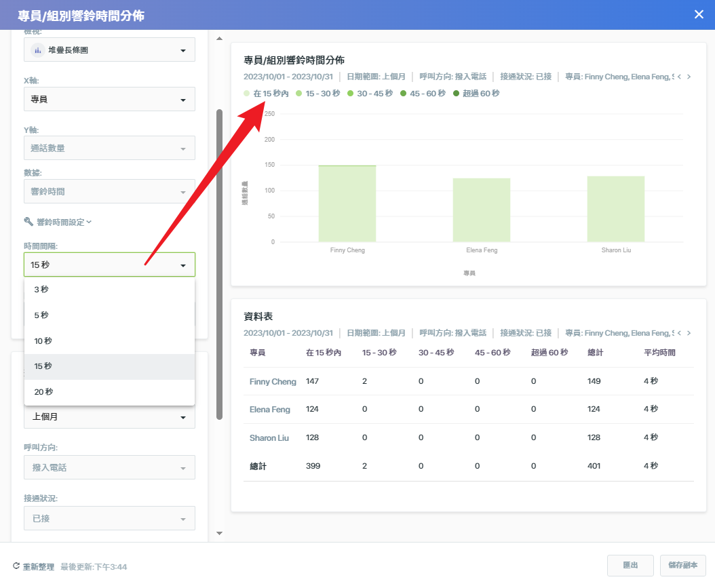This screenshot has width=715, height=588.
Task: Select the 20 秒 interval option
Action: 109,392
